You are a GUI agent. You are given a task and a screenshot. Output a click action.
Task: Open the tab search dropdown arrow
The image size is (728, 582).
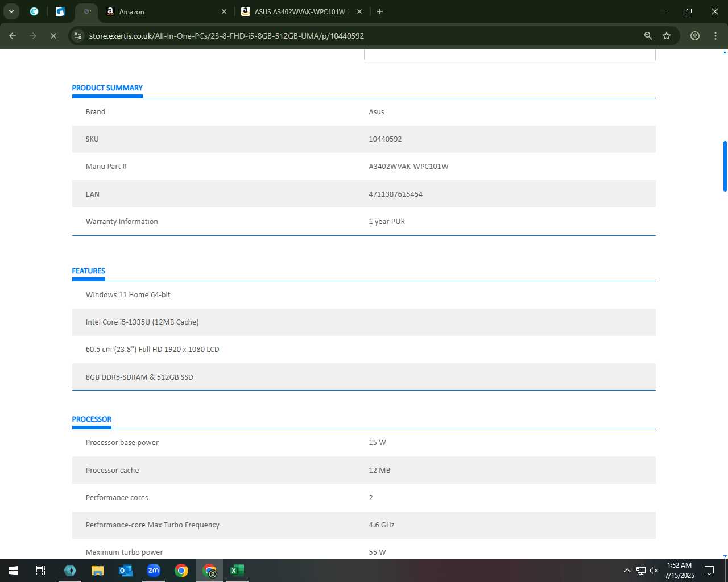tap(11, 11)
